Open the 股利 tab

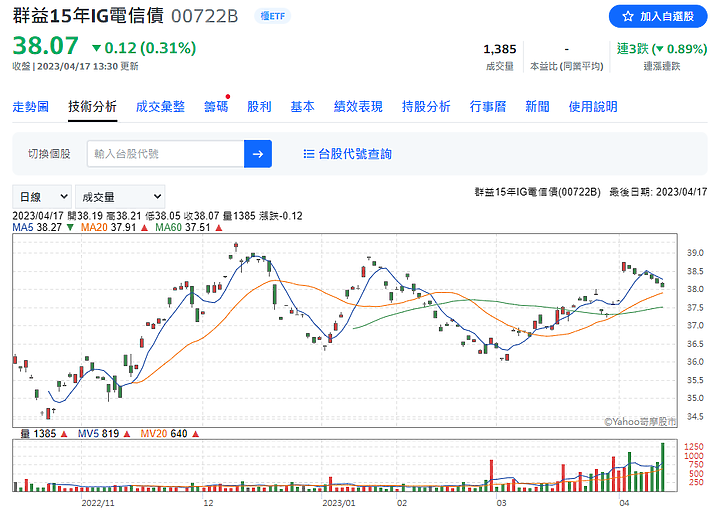259,107
